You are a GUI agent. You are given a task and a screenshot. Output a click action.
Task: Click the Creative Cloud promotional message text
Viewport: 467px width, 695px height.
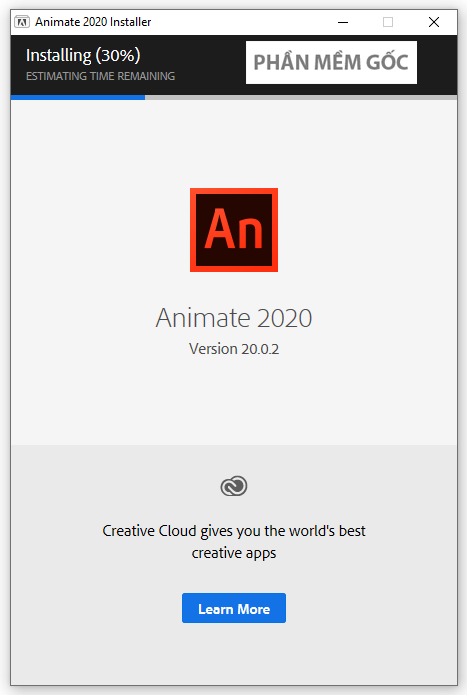[234, 542]
